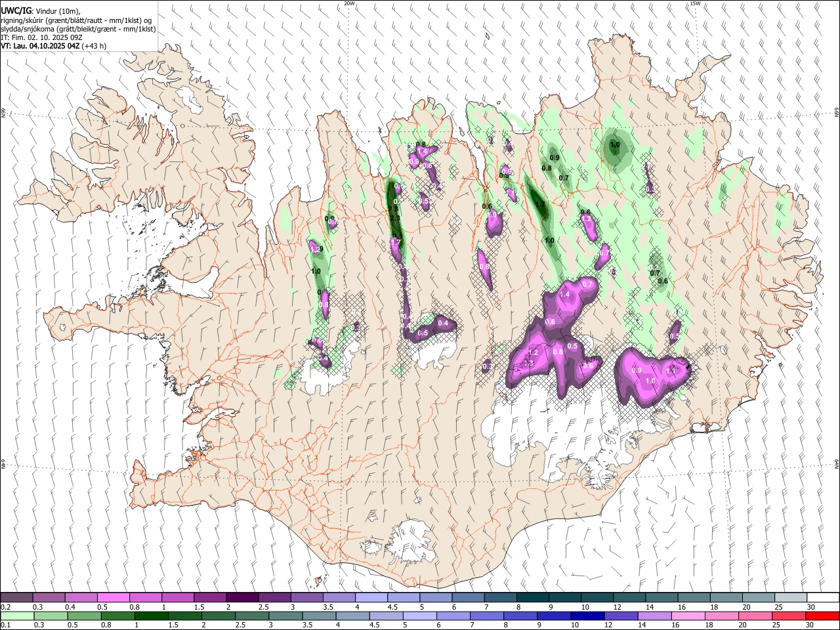Viewport: 840px width, 630px height.
Task: Click the '0.2' label on the top legend
Action: click(6, 607)
